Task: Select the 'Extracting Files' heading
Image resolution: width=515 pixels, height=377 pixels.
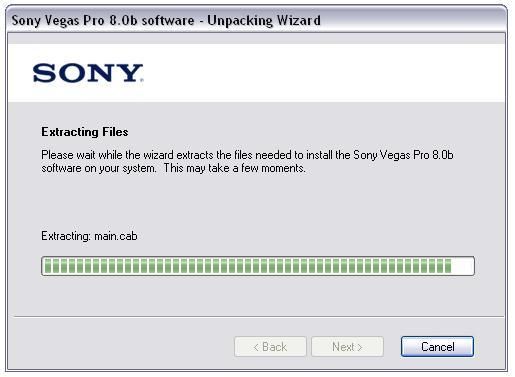Action: (x=85, y=132)
